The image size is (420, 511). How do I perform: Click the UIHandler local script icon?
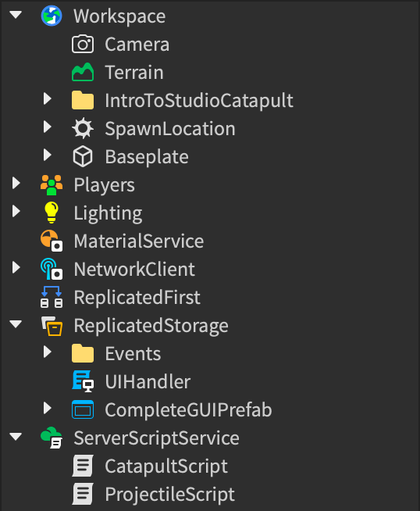coord(83,381)
